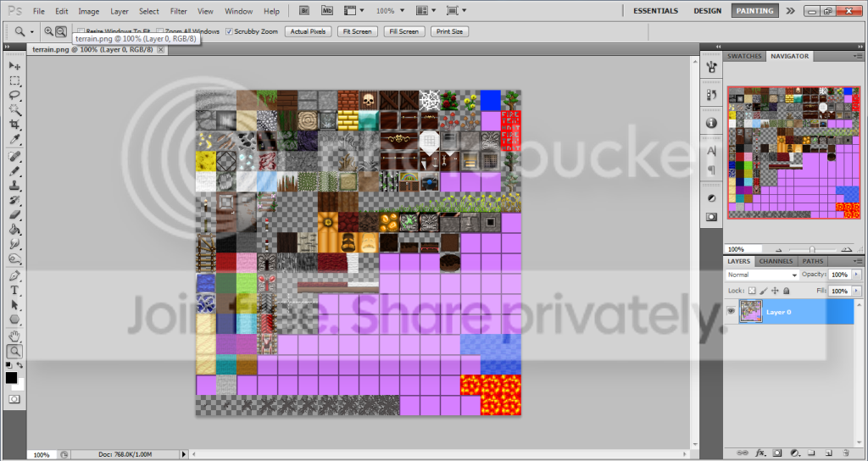Expand the layer Opacity slider arrow
868x461 pixels.
point(856,275)
